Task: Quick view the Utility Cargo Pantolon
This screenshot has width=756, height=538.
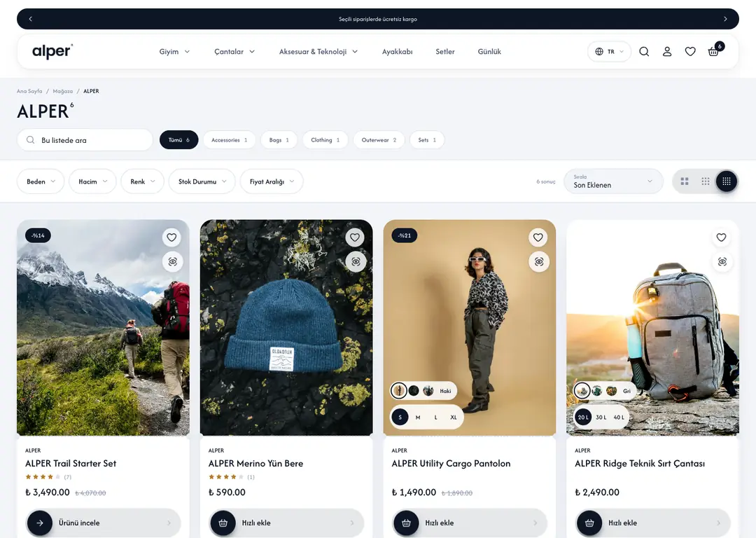Action: (x=538, y=261)
